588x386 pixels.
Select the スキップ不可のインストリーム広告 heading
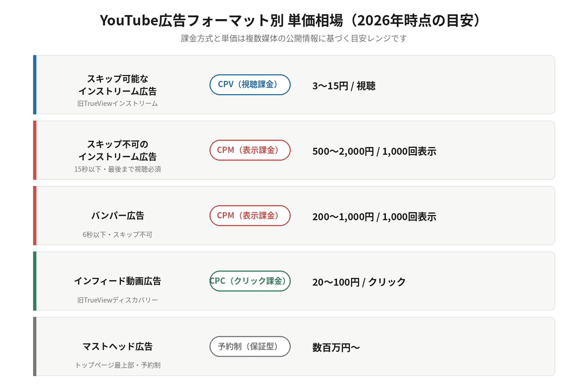[x=118, y=150]
